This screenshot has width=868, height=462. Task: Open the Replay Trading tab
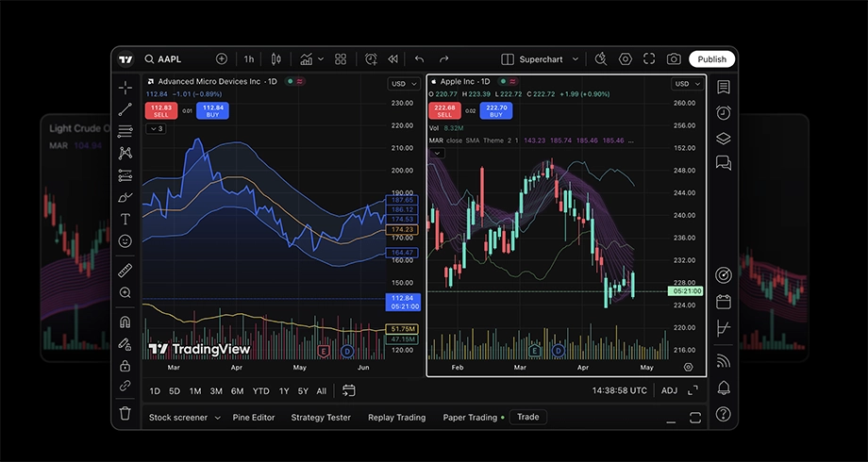pos(397,418)
